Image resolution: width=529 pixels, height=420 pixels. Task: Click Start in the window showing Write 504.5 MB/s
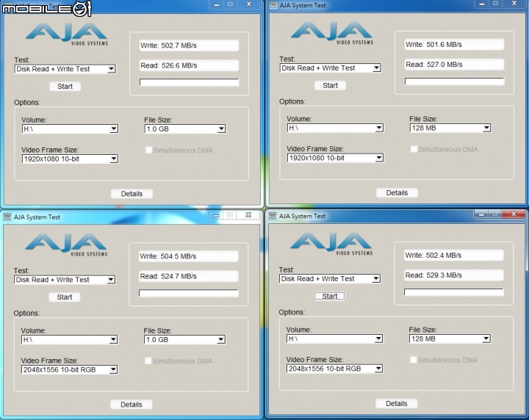64,297
